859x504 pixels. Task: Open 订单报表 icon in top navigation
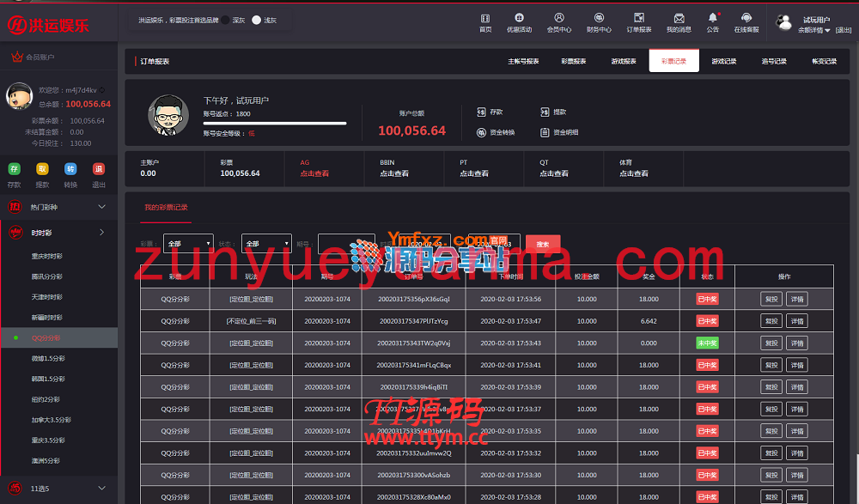point(639,18)
